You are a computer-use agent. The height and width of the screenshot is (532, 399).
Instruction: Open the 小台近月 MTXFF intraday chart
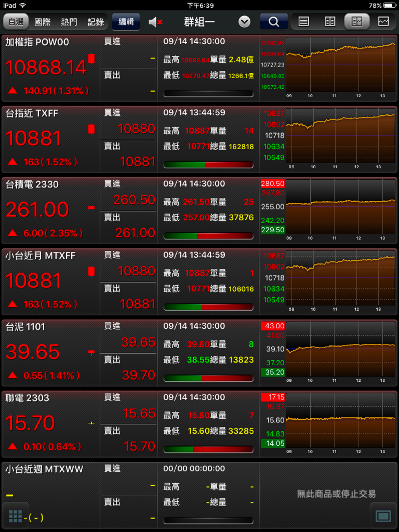pos(340,278)
